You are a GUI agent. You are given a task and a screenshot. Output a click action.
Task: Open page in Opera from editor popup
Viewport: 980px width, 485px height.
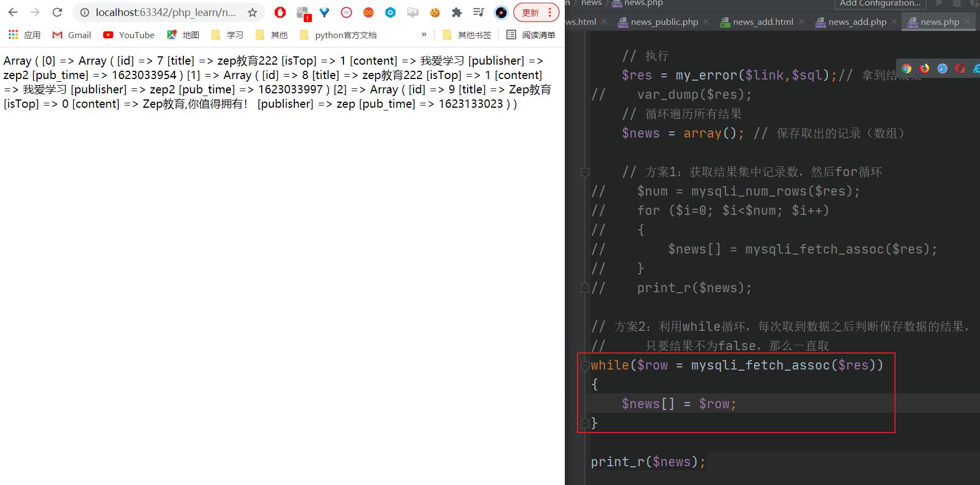pos(960,68)
